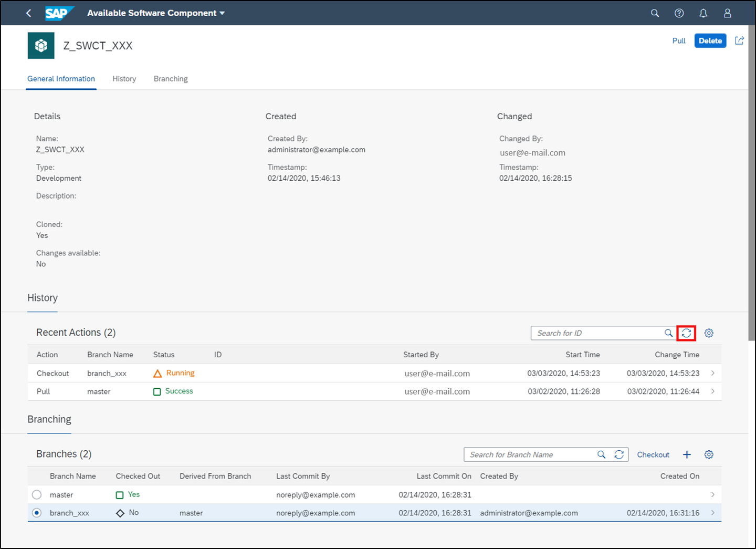Screen dimensions: 756x549
Task: Select the master branch radio button
Action: click(x=37, y=495)
